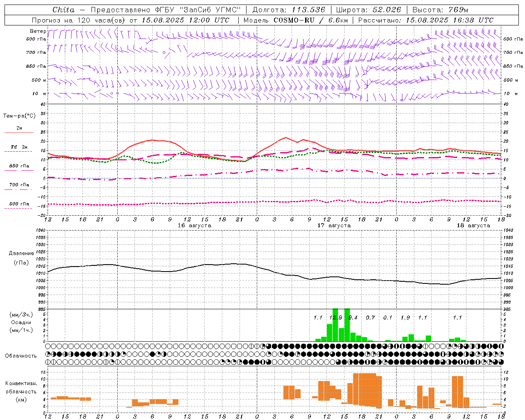Click the precipitation value "9.4"
525x420 pixels.
[x=353, y=317]
